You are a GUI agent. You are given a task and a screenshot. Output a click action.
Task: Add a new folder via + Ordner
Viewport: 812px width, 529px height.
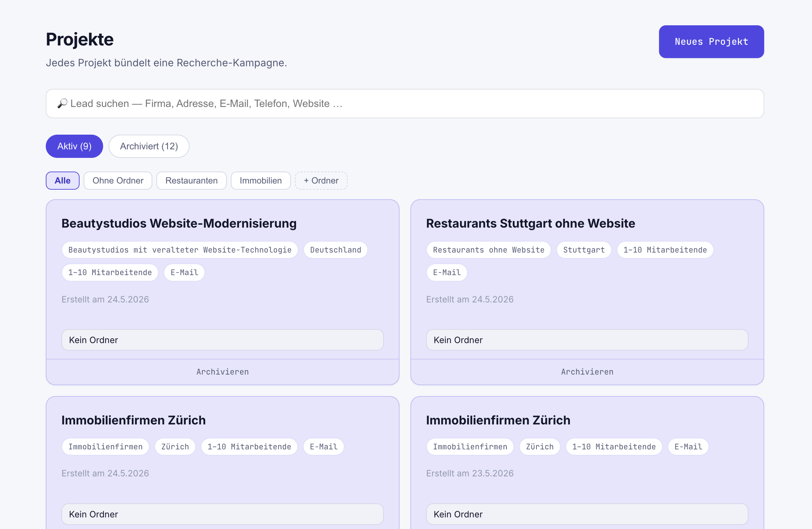[x=321, y=180]
